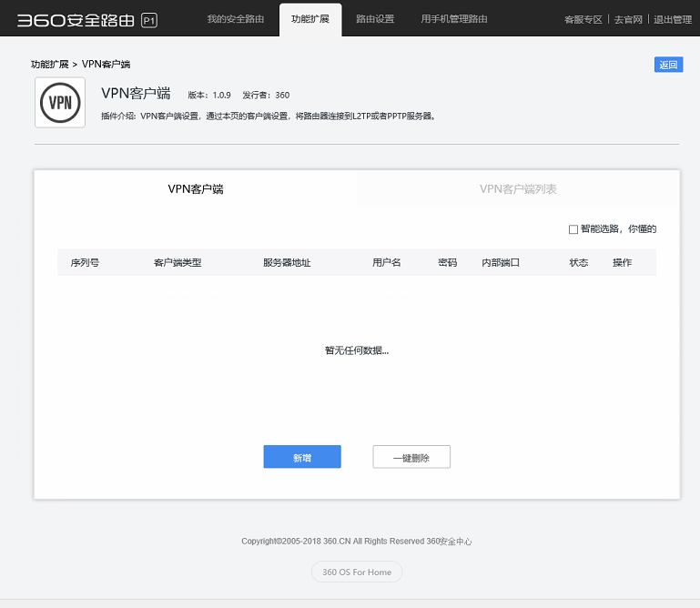Click the 内部端口 column header
700x608 pixels.
(501, 262)
